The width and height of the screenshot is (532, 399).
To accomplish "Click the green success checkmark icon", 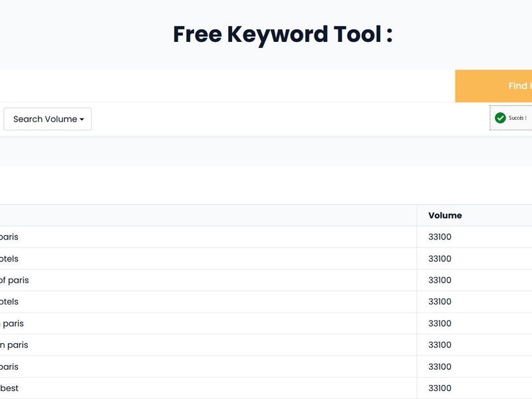I will coord(500,118).
